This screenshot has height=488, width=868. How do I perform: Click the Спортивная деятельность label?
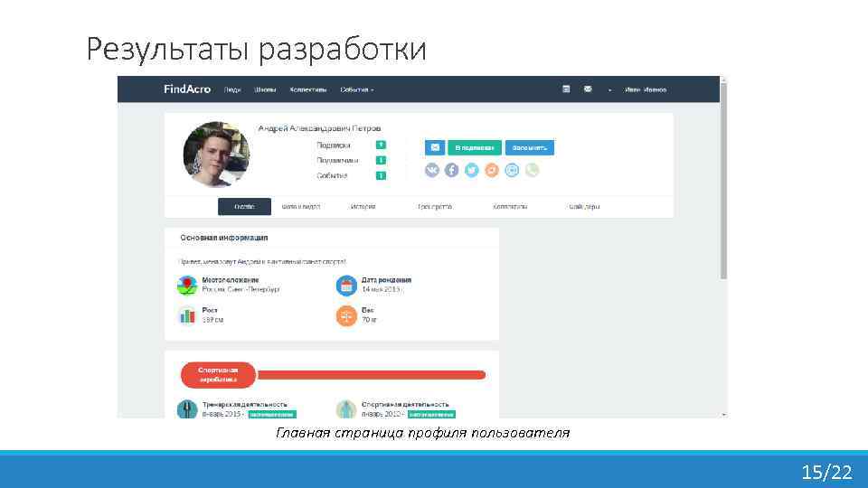[x=405, y=405]
